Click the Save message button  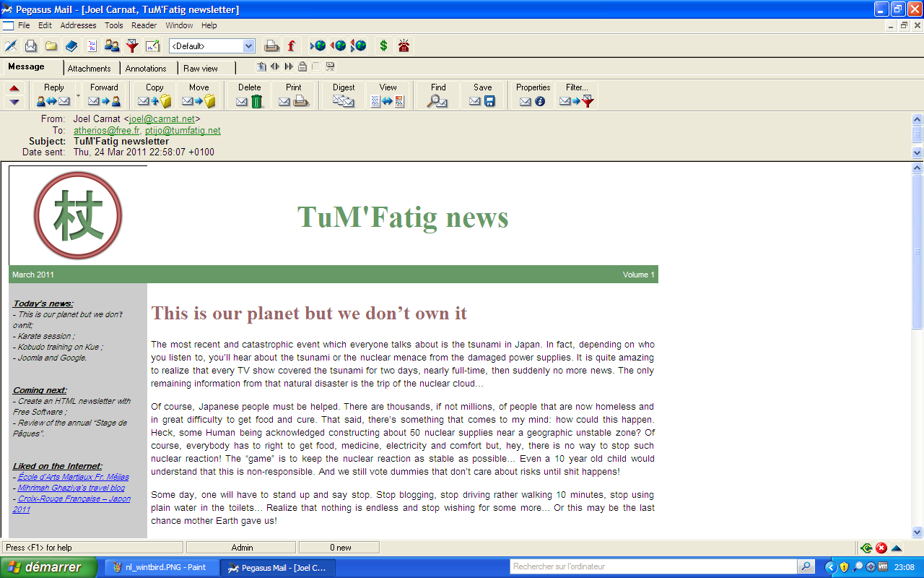pos(482,95)
